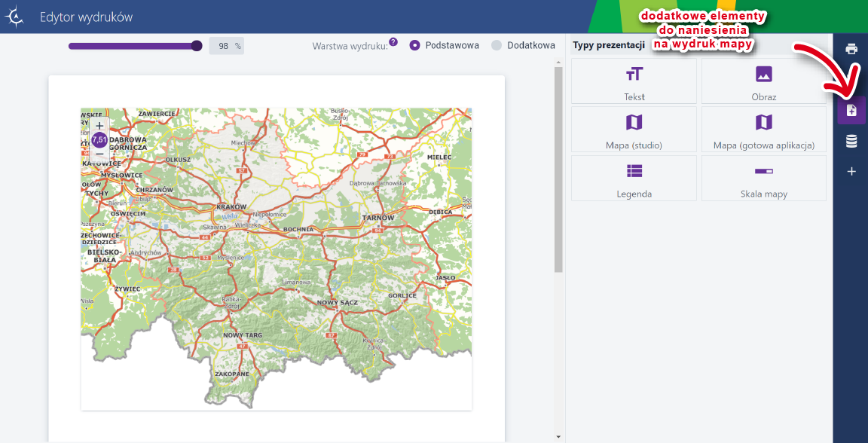
Task: Insert Mapa (gotowa aplikacja) element
Action: 763,130
